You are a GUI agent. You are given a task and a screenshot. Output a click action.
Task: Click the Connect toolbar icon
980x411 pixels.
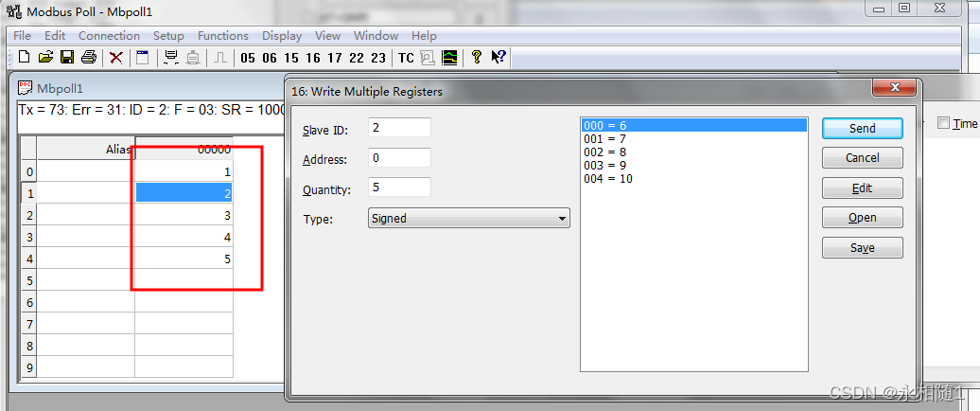point(171,57)
